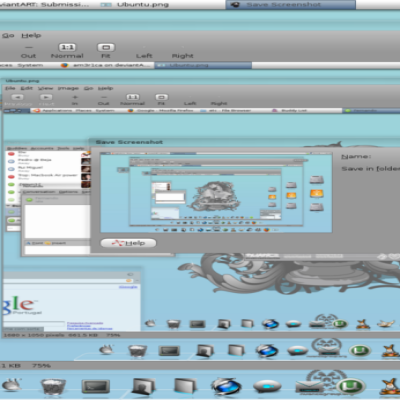Open the mail envelope in the largest dock
The height and width of the screenshot is (400, 400).
tap(309, 387)
